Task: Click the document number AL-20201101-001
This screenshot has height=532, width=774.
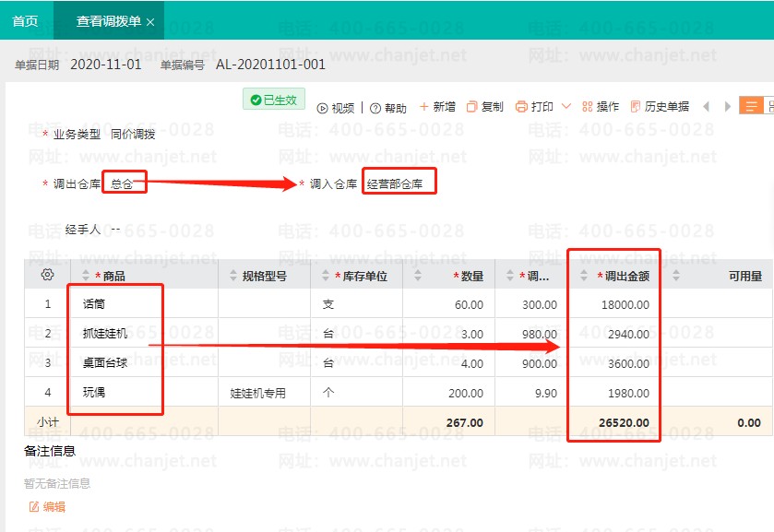Action: pyautogui.click(x=270, y=65)
